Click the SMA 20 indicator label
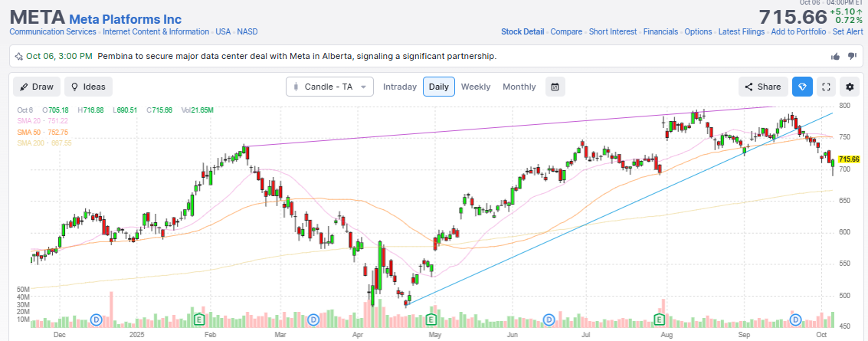The image size is (868, 341). tap(43, 120)
